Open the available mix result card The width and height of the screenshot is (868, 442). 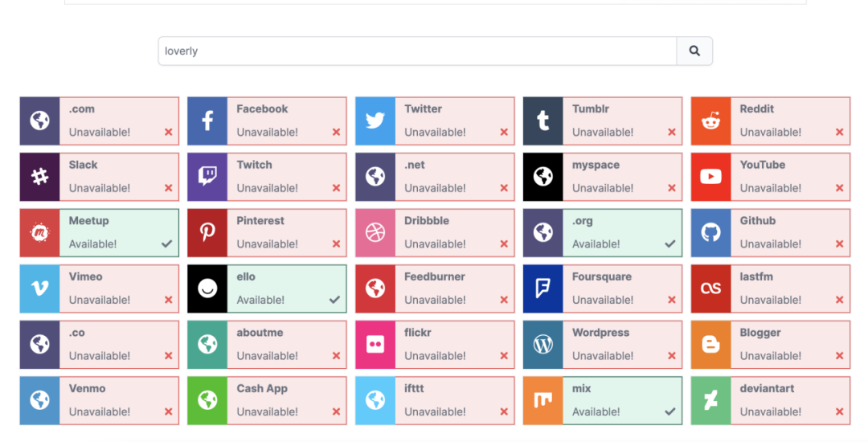click(621, 400)
